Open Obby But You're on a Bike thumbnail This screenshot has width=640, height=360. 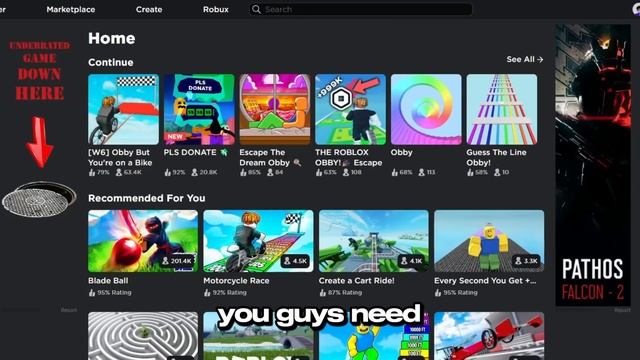point(123,109)
